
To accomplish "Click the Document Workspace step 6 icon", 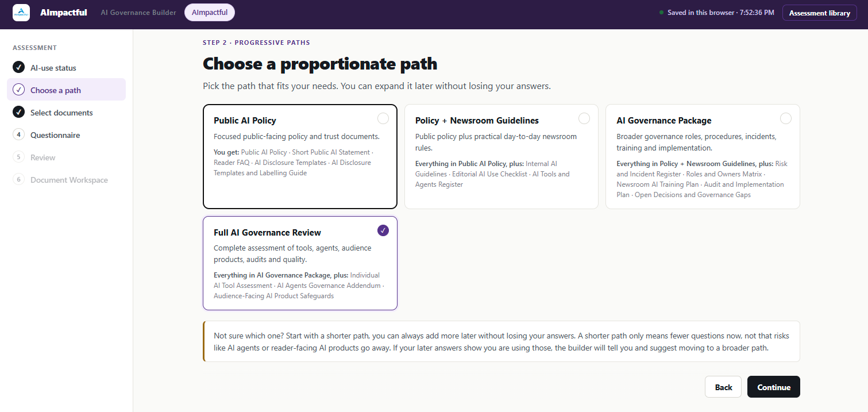I will (x=18, y=180).
